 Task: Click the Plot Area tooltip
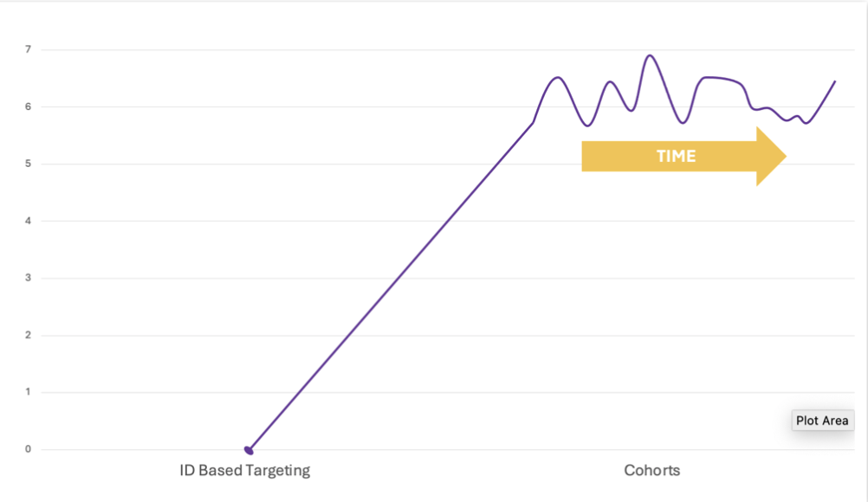822,421
